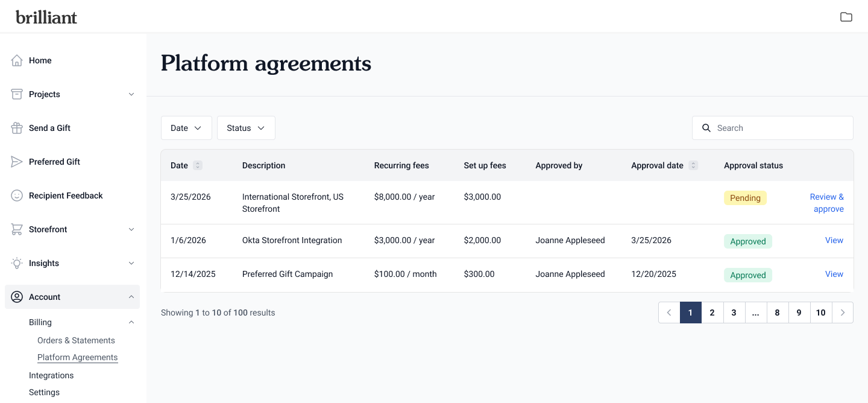Click Joanne Appleseed in the Okta row
Image resolution: width=868 pixels, height=403 pixels.
tap(570, 240)
